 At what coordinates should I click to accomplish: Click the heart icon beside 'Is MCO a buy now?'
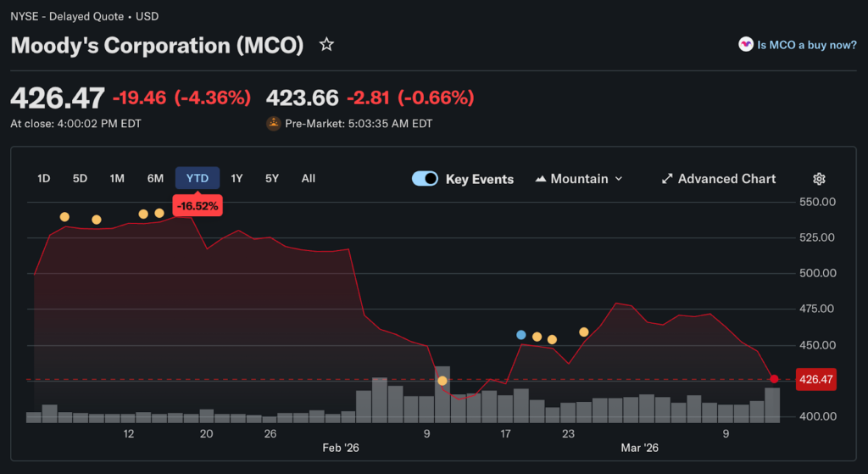pos(745,45)
